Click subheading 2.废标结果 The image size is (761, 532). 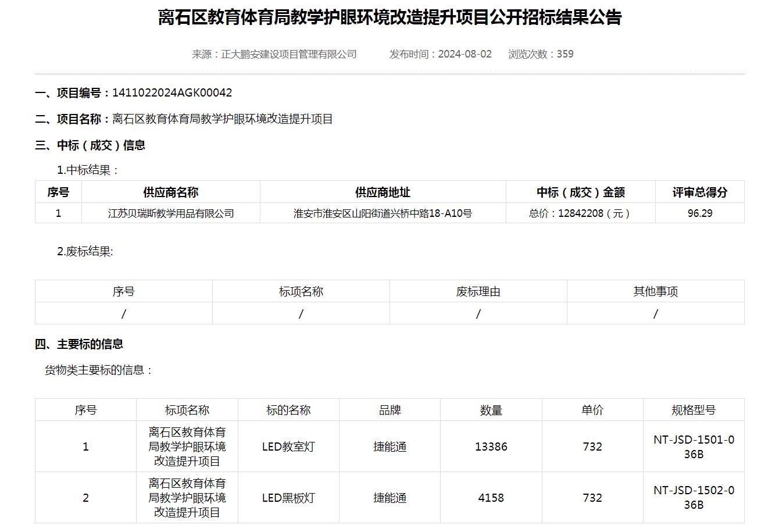(x=85, y=252)
